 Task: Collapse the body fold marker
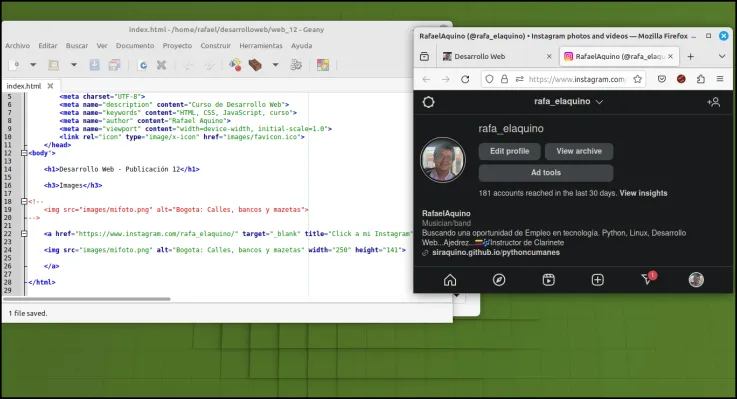tap(24, 153)
